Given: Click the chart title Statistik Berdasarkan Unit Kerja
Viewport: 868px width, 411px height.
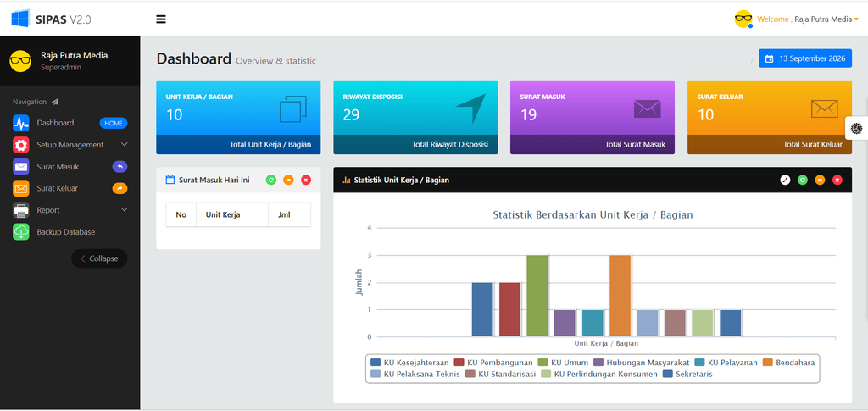Looking at the screenshot, I should tap(593, 215).
